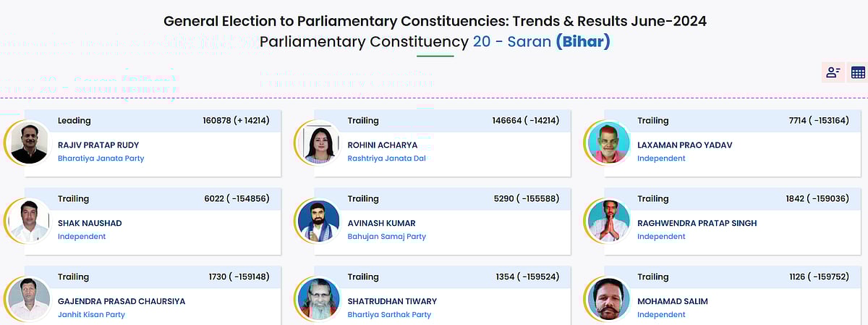Click the Bihar state link in heading
The height and width of the screenshot is (325, 868).
point(583,42)
